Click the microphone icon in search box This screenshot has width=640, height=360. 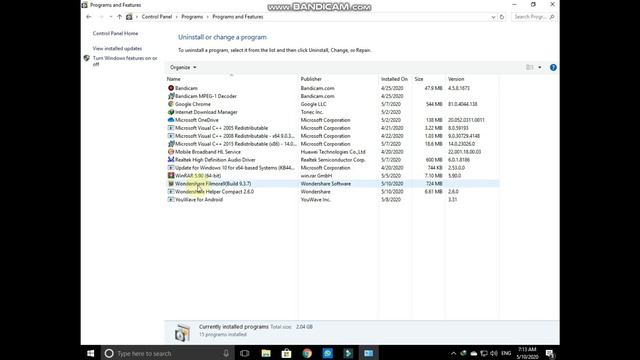coord(226,353)
